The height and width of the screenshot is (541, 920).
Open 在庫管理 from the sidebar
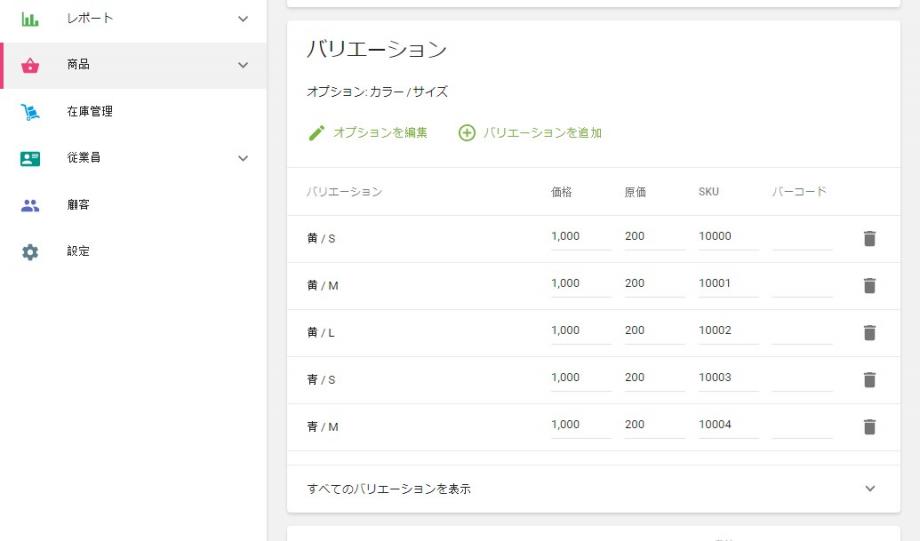(90, 111)
